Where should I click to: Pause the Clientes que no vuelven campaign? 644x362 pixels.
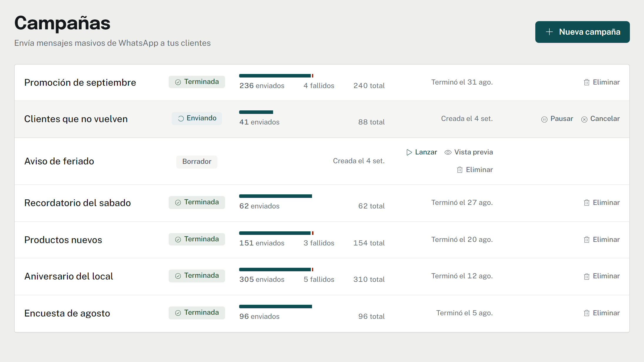pyautogui.click(x=557, y=119)
